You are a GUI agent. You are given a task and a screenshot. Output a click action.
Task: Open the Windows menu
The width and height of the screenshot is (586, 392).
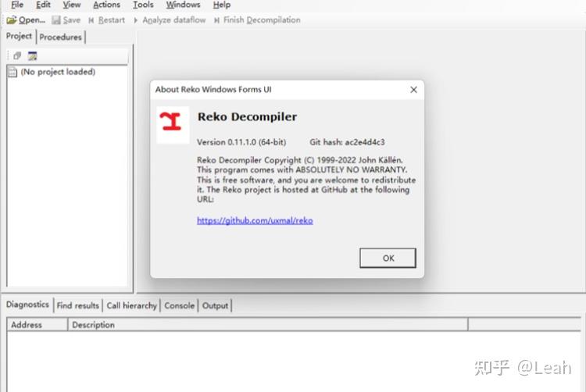[x=183, y=5]
